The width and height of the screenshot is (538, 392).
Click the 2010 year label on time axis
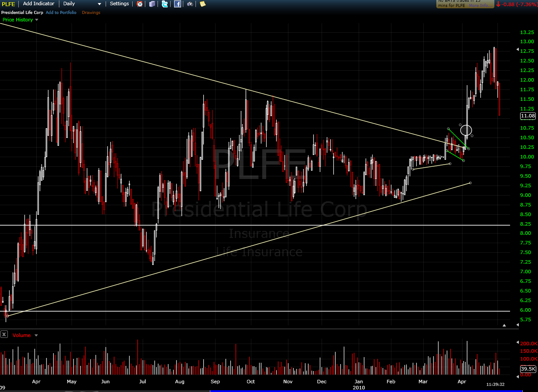[x=359, y=387]
